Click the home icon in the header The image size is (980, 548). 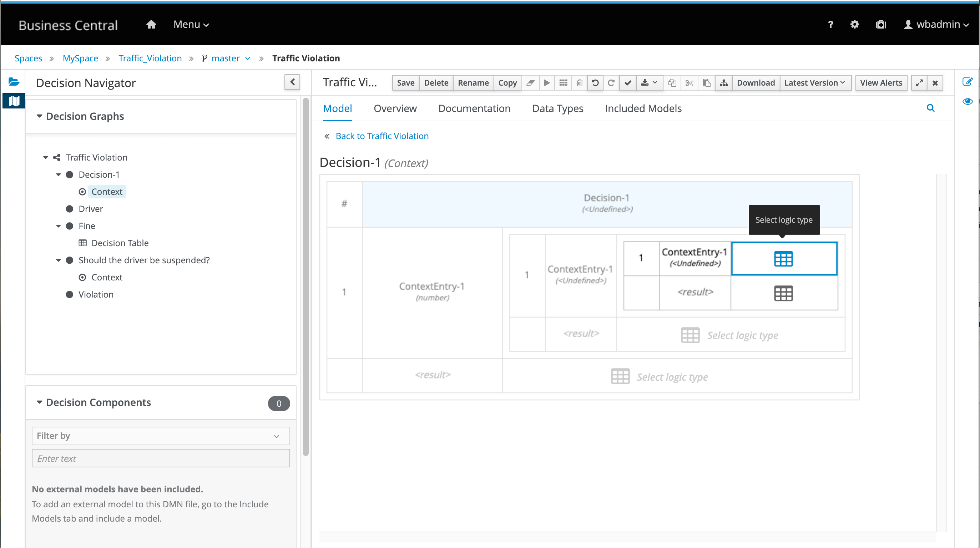(151, 25)
